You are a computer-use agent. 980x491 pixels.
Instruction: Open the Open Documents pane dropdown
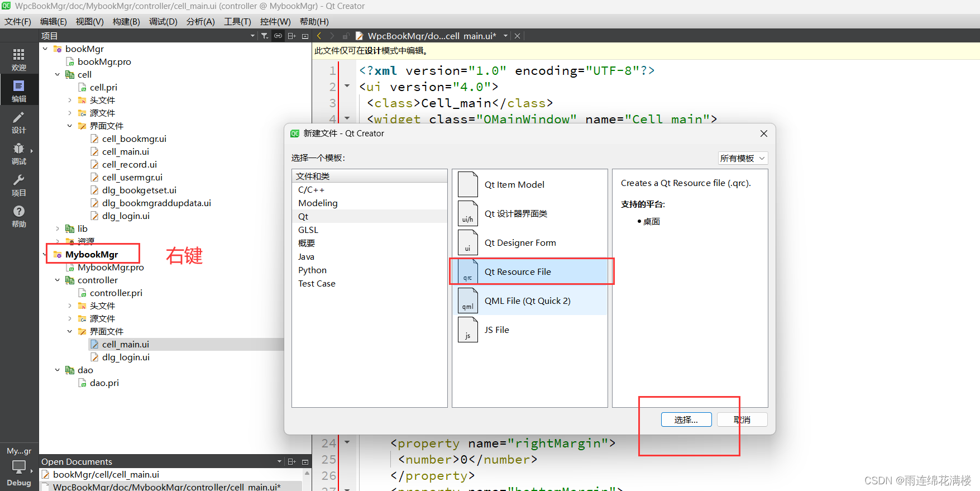pos(279,461)
